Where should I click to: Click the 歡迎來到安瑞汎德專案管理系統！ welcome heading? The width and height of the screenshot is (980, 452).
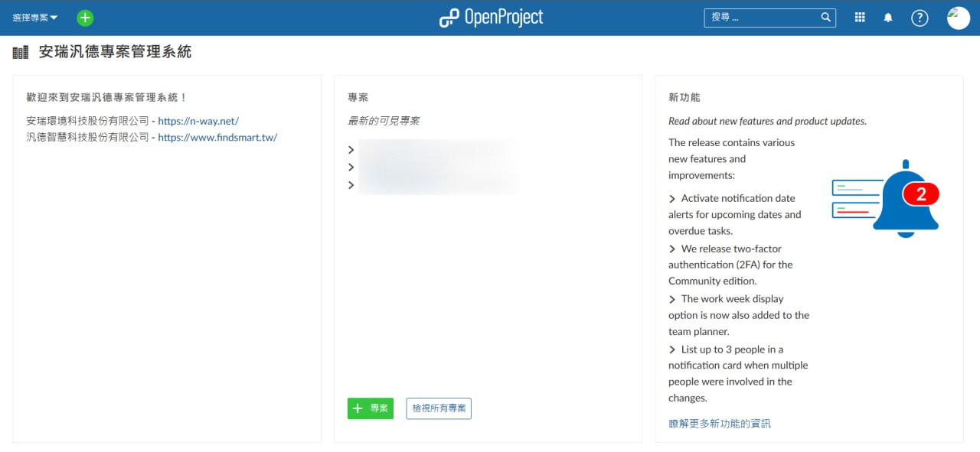coord(106,97)
